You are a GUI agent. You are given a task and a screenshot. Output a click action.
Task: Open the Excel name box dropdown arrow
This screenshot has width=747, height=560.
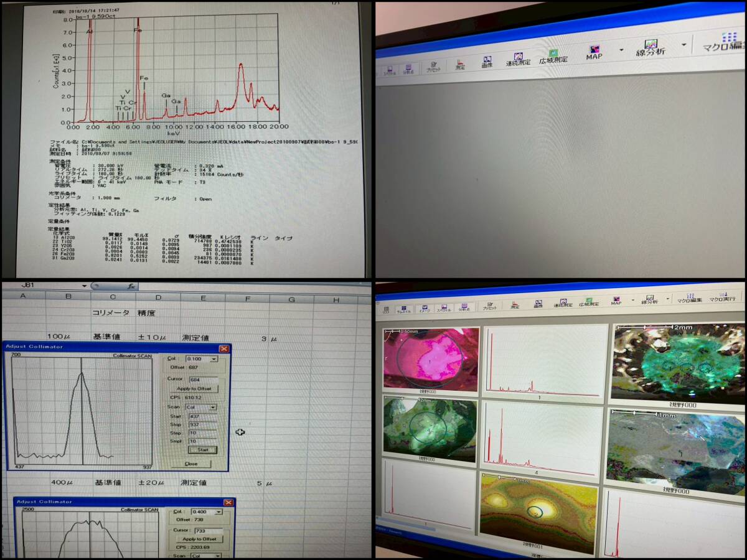83,286
